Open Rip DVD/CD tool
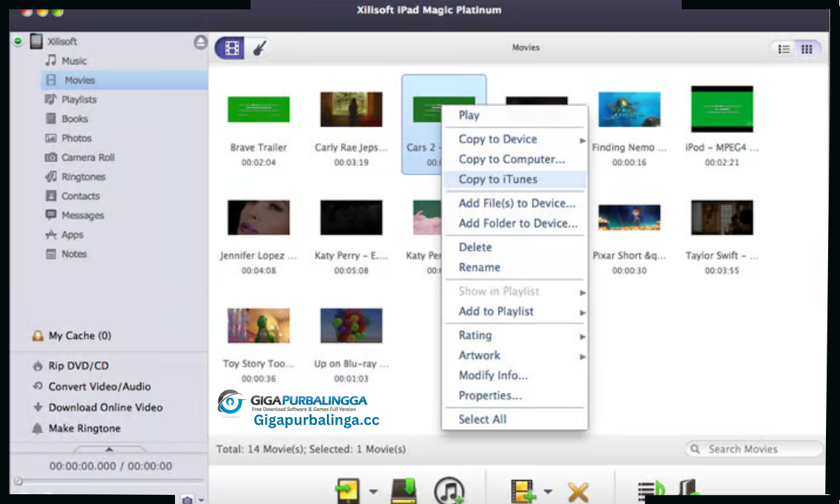 coord(70,366)
